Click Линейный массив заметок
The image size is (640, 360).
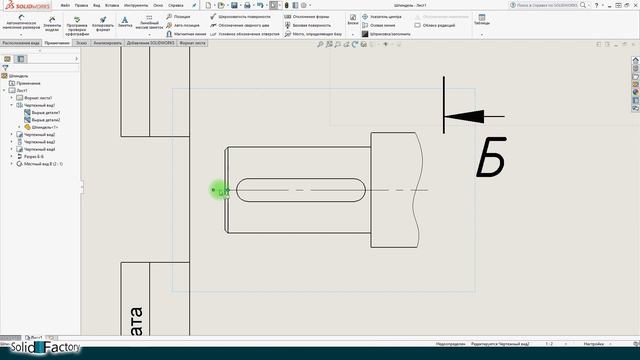tap(149, 23)
